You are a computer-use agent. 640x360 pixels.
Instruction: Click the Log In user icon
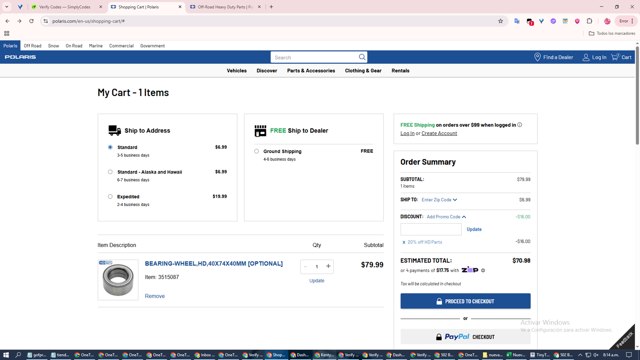click(586, 57)
